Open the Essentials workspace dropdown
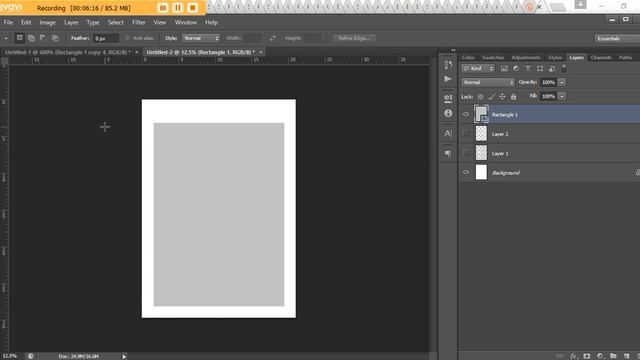 617,38
